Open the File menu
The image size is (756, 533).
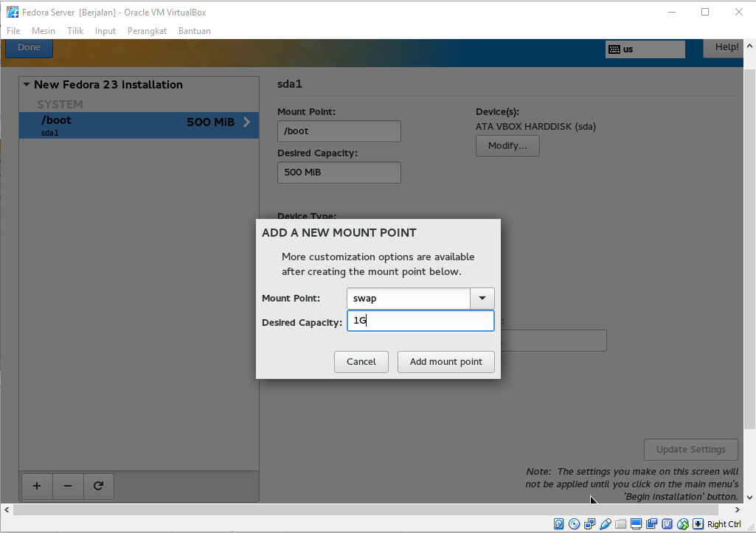[13, 31]
